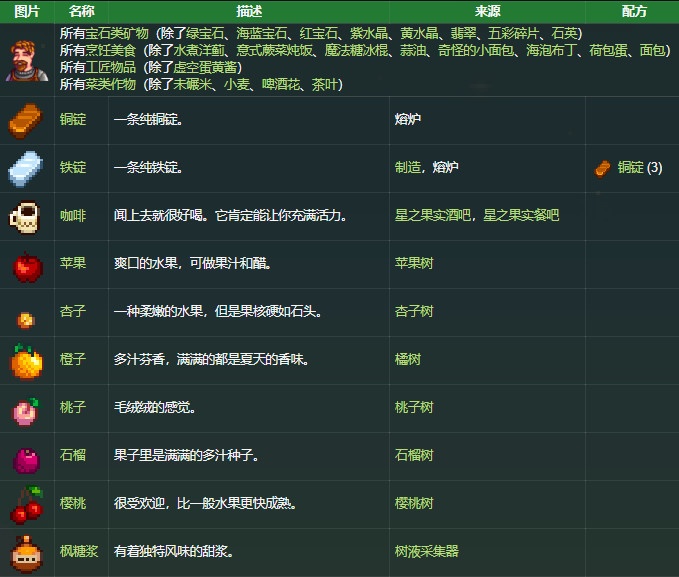Open the 水煮洋蓟 link
This screenshot has width=679, height=577.
point(199,50)
